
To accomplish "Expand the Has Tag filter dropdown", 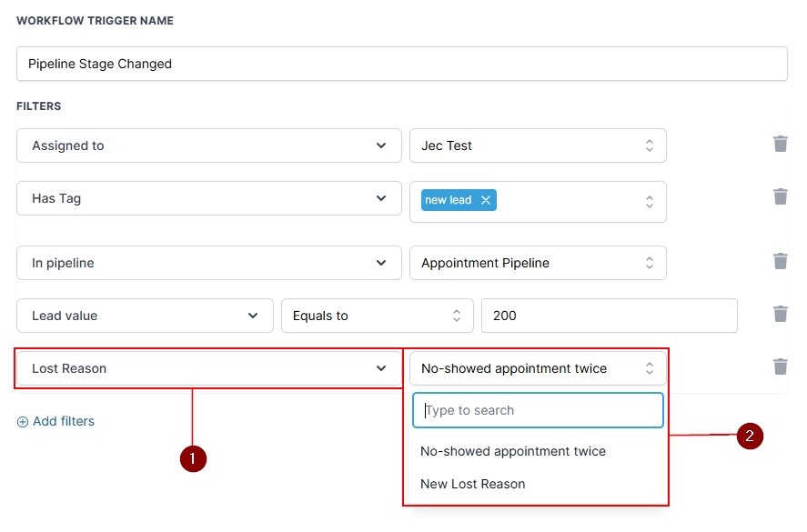I will [208, 198].
